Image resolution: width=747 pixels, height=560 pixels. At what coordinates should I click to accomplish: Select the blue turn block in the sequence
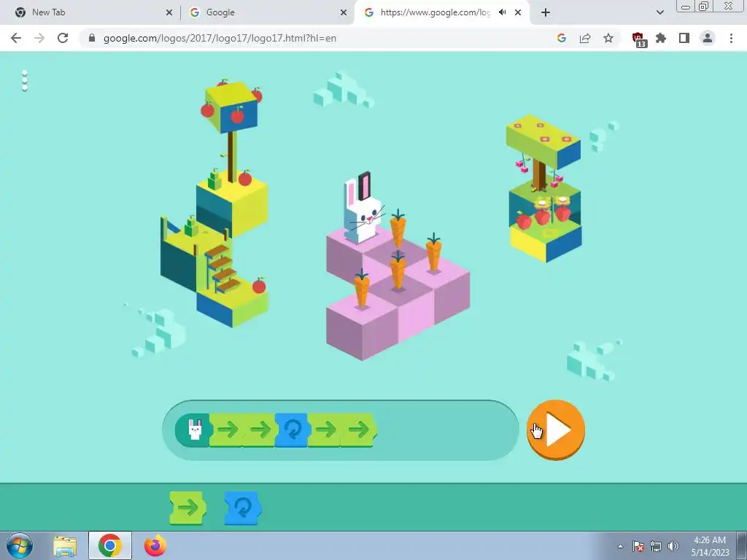(x=293, y=430)
